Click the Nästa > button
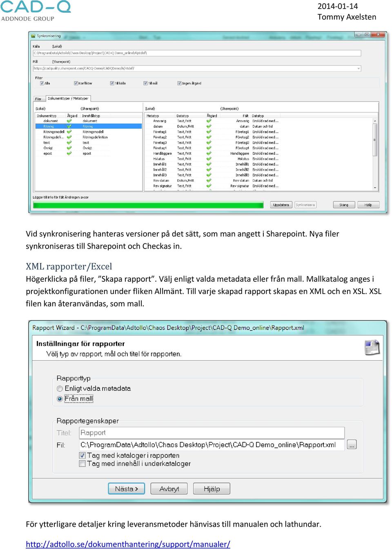The image size is (392, 550). pos(127,489)
